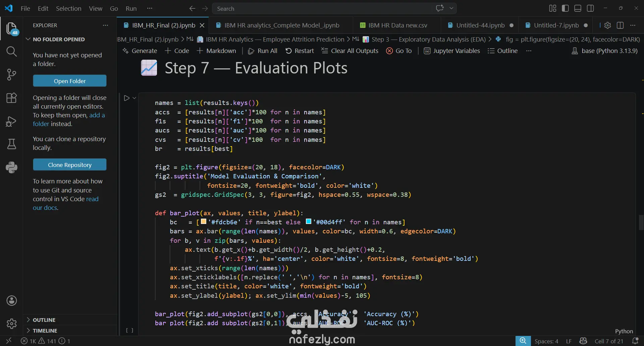Screen dimensions: 644x346
Task: Click the Open Folder button
Action: [x=70, y=81]
